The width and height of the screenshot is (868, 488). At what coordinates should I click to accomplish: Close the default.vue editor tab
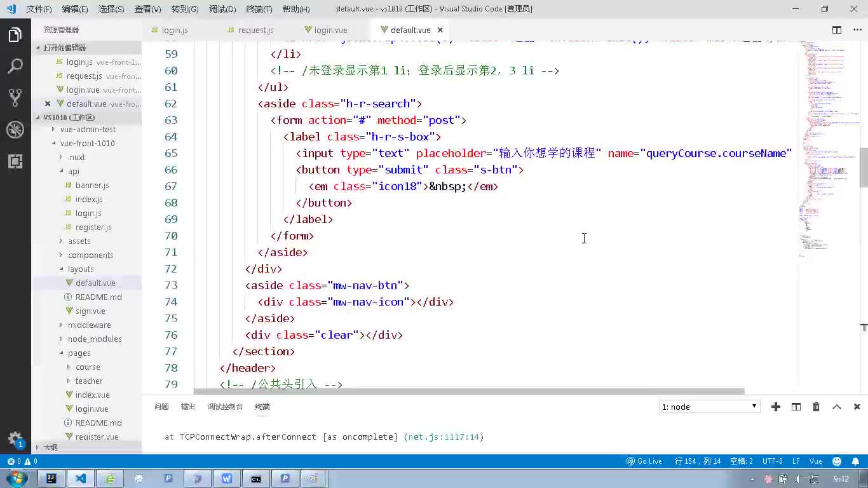[x=440, y=30]
